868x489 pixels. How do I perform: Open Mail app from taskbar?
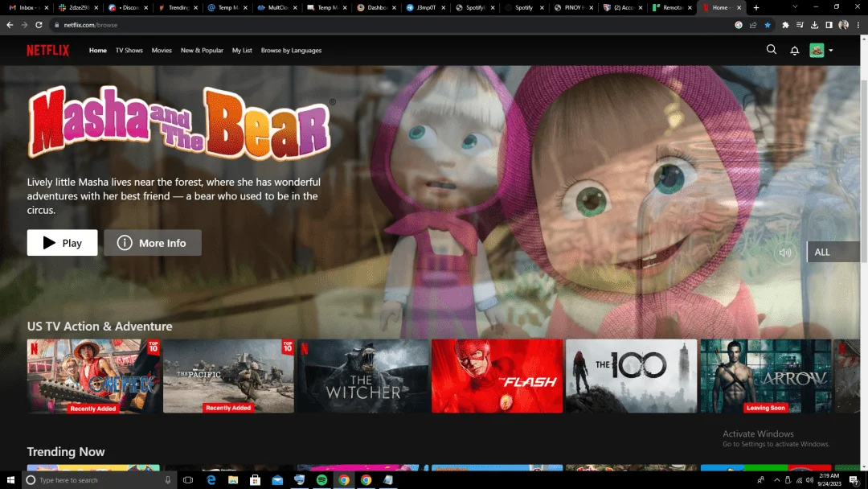(277, 480)
